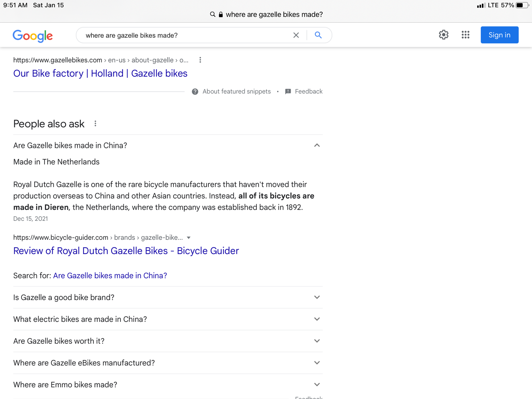Open dropdown arrow next to bicycle-guider.com URL
532x399 pixels.
pyautogui.click(x=189, y=238)
